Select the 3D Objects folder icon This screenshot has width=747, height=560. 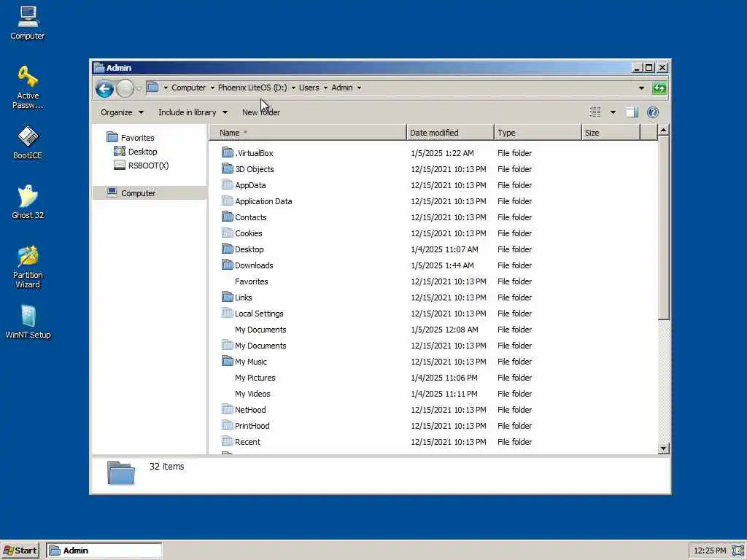point(228,168)
